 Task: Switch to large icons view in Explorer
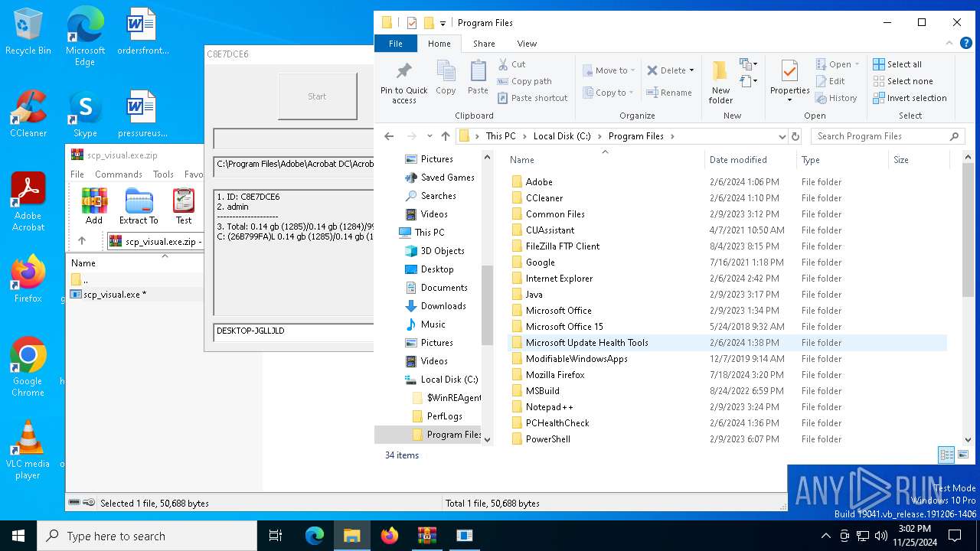point(963,455)
